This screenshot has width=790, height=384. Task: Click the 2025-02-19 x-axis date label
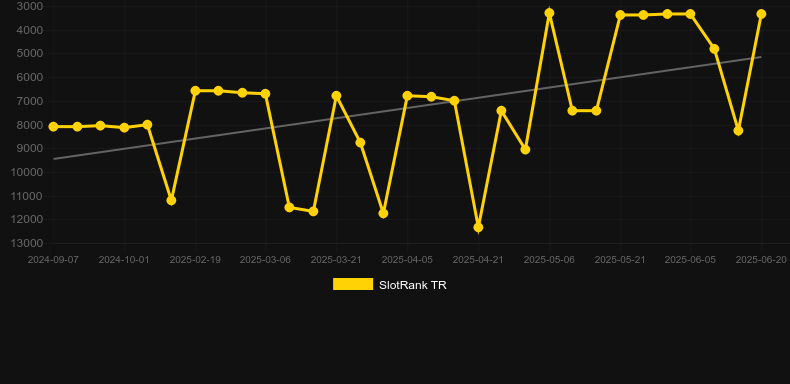coord(195,260)
